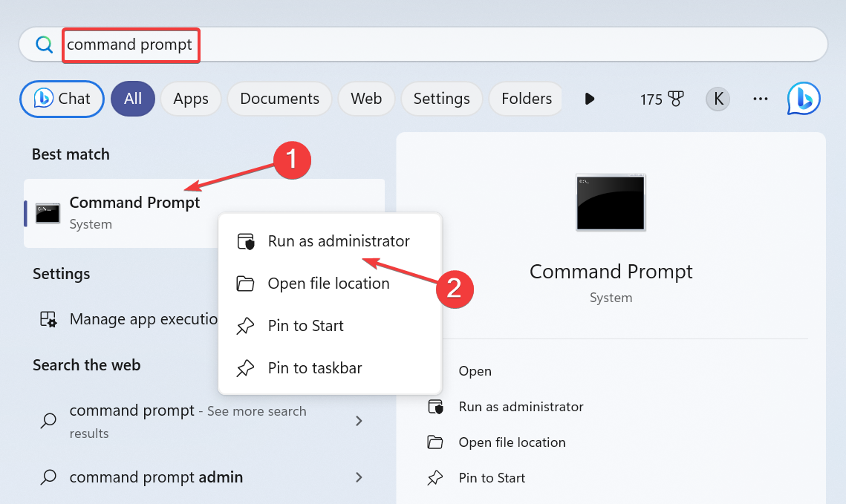
Task: Click the K user profile avatar
Action: (x=718, y=99)
